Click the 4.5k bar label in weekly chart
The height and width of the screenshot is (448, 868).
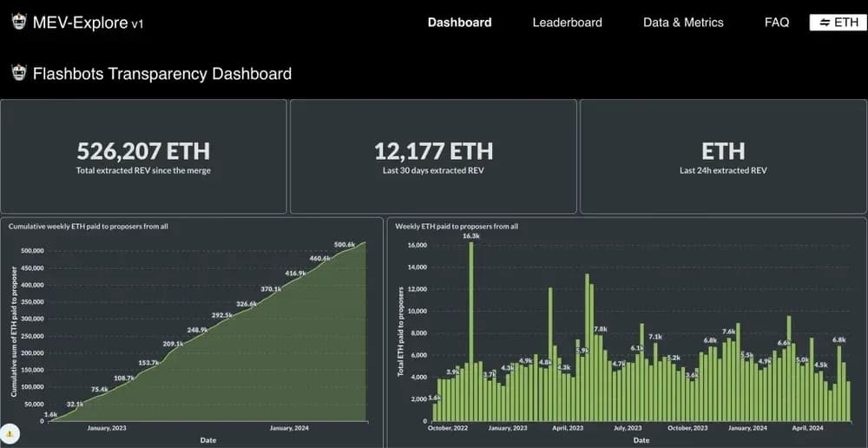pyautogui.click(x=820, y=365)
